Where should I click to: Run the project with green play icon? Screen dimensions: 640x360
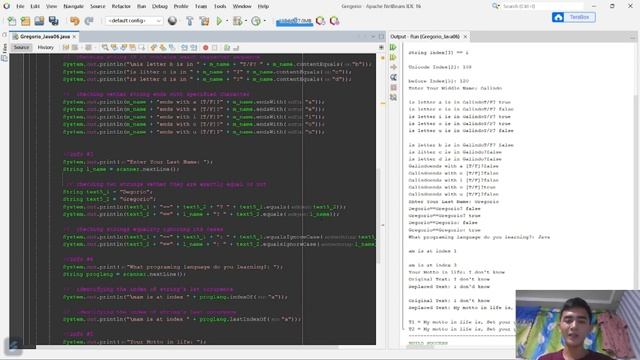click(x=219, y=21)
